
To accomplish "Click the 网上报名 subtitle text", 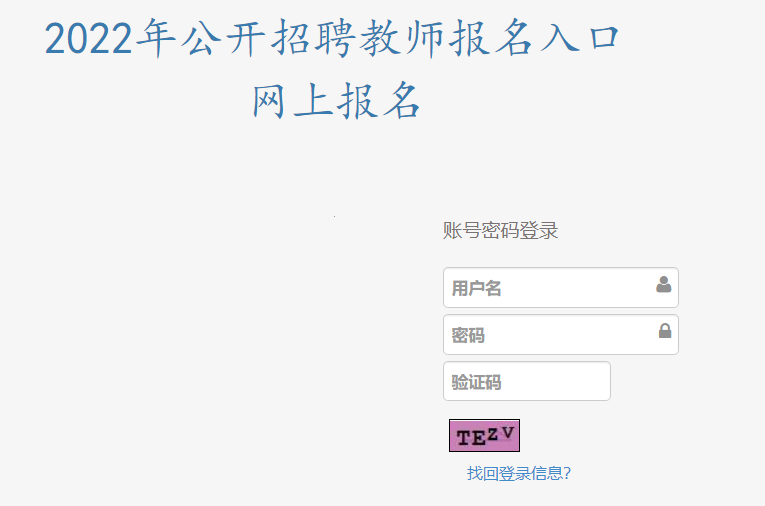I will [x=336, y=100].
